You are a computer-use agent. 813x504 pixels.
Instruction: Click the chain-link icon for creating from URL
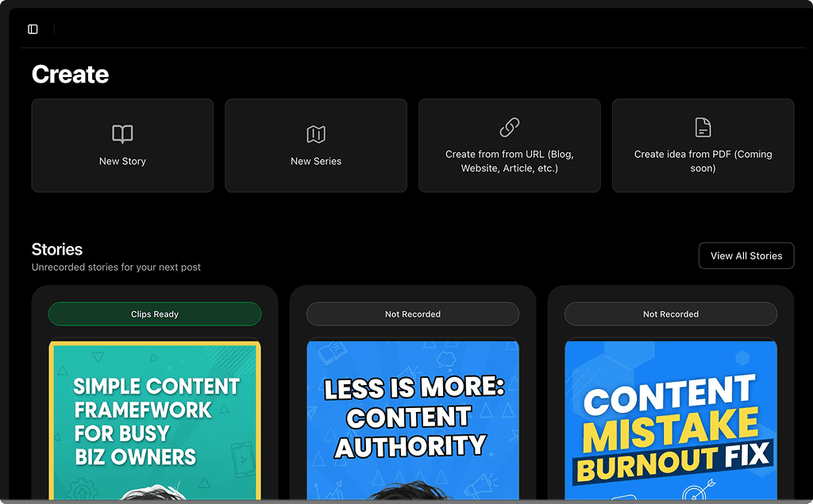click(x=509, y=126)
